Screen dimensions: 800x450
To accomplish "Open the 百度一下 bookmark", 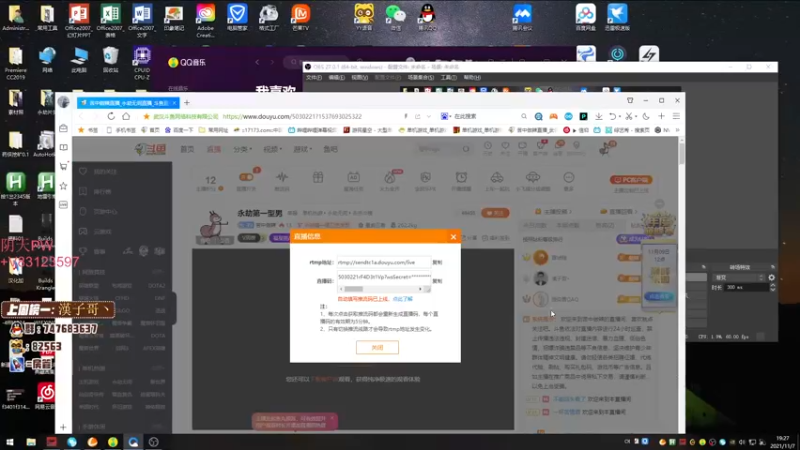I will point(179,130).
